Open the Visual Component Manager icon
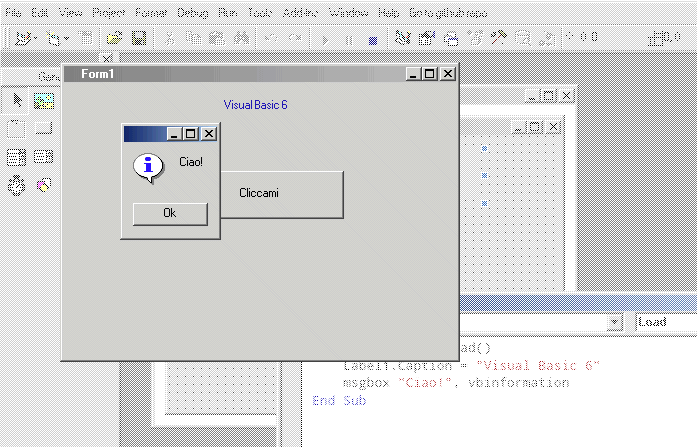 pos(548,39)
